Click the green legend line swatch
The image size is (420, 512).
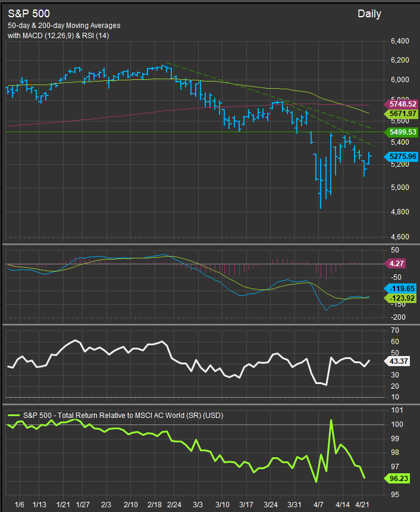click(x=13, y=416)
